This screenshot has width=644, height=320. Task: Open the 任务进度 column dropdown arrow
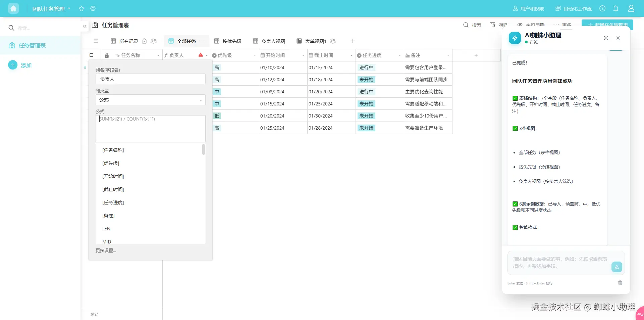coord(400,55)
